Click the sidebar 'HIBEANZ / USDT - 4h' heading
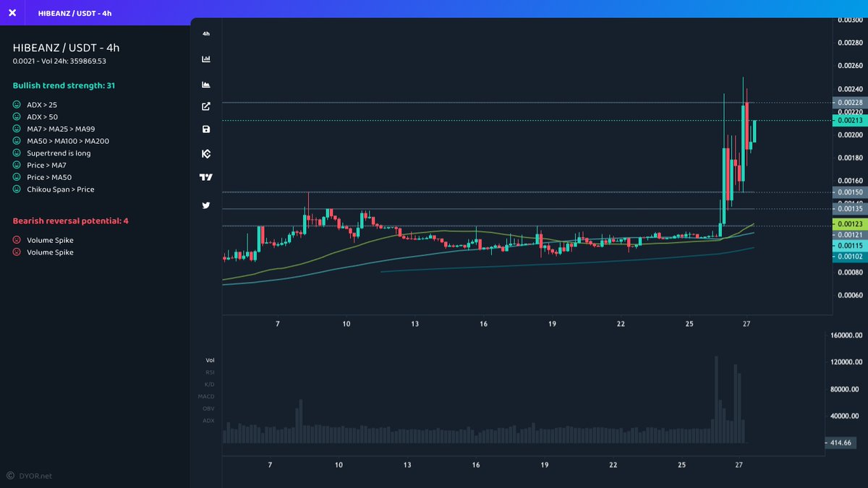Image resolution: width=868 pixels, height=488 pixels. [x=66, y=47]
